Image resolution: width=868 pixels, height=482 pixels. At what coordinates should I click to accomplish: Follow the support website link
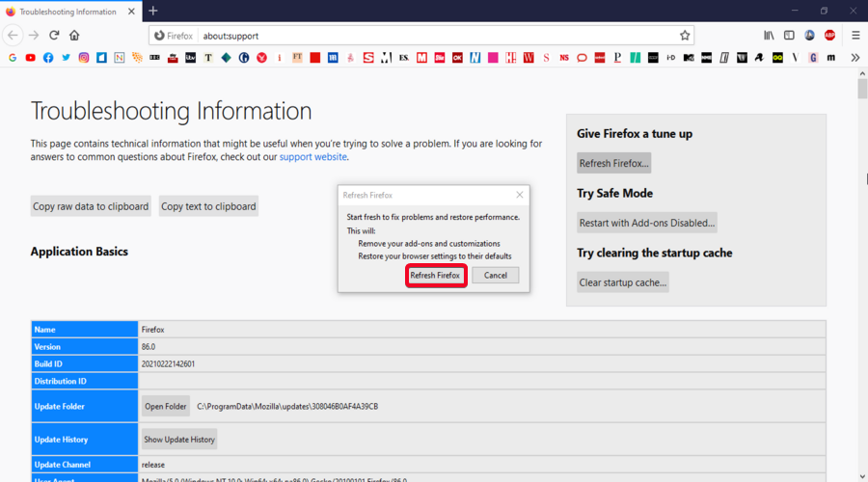tap(313, 157)
